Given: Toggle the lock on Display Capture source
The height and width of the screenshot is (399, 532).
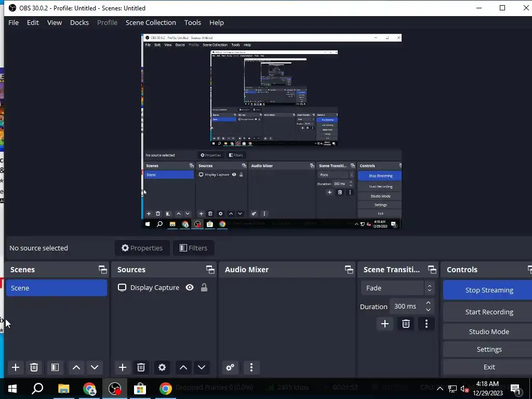Looking at the screenshot, I should tap(204, 288).
